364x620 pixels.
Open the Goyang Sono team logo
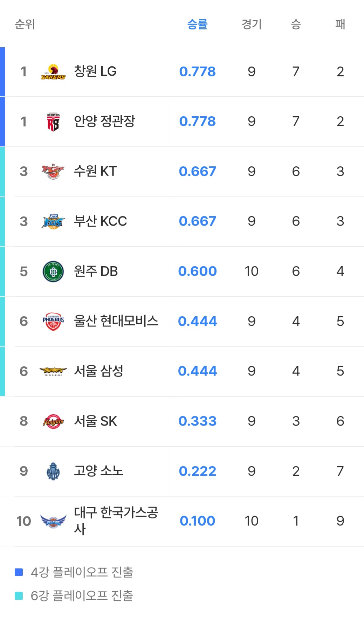click(x=53, y=471)
